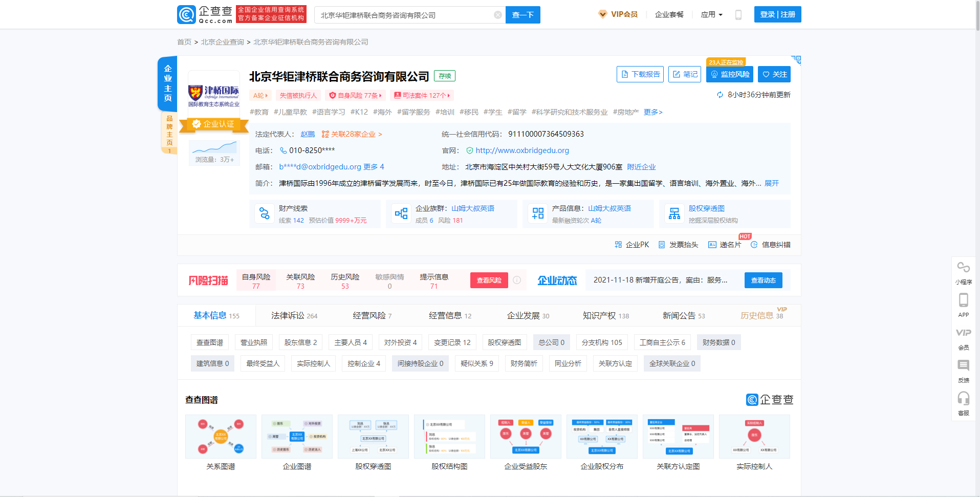Click the 关联28家企业 link
The height and width of the screenshot is (497, 980).
pyautogui.click(x=352, y=134)
